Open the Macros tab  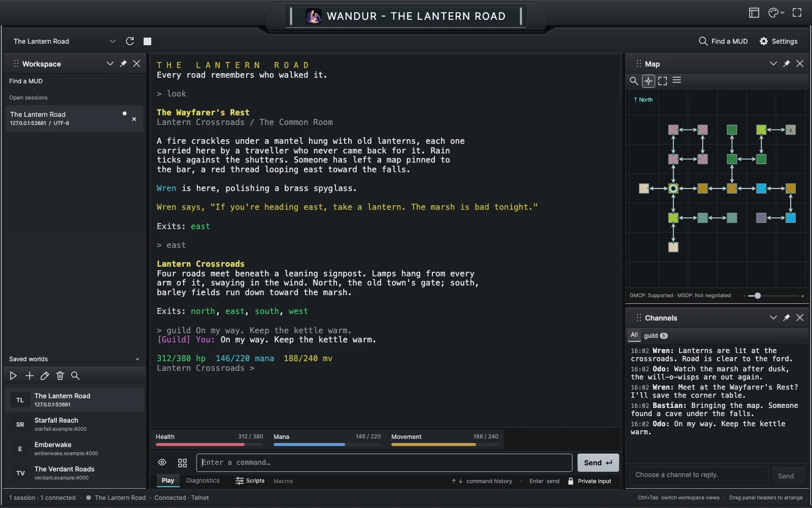pyautogui.click(x=283, y=481)
